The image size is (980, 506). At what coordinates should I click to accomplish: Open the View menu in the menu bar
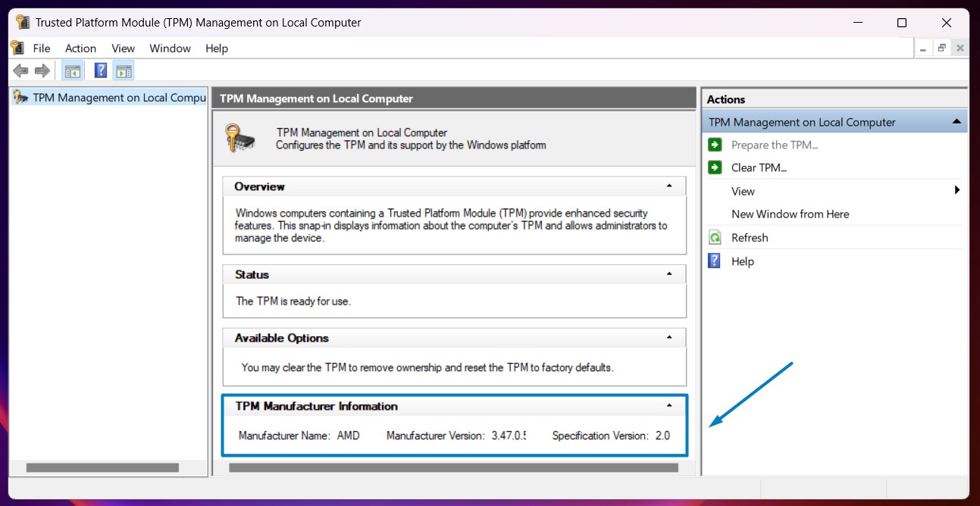(123, 48)
